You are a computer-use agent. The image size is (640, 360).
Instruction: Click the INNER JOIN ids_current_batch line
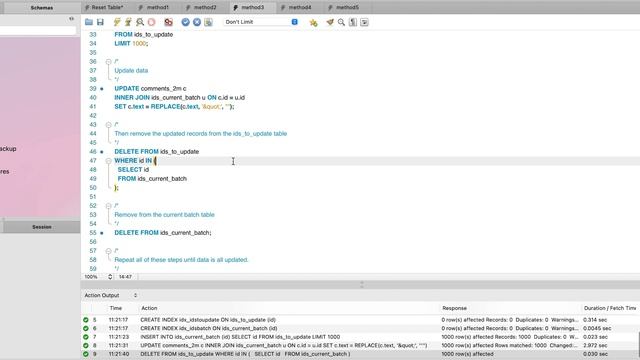pyautogui.click(x=179, y=98)
